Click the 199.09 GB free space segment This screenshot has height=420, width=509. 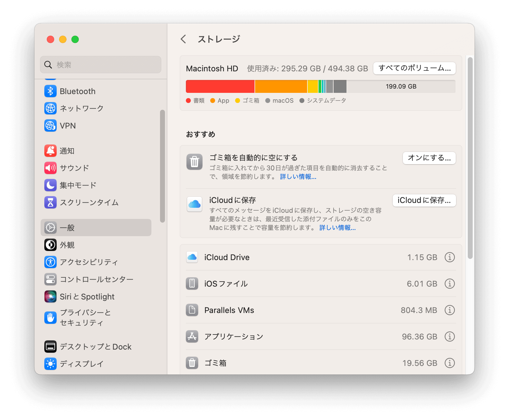coord(401,86)
